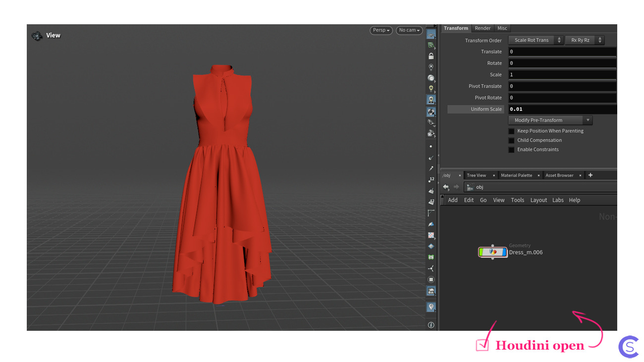644x362 pixels.
Task: Open the Tools menu
Action: point(518,200)
